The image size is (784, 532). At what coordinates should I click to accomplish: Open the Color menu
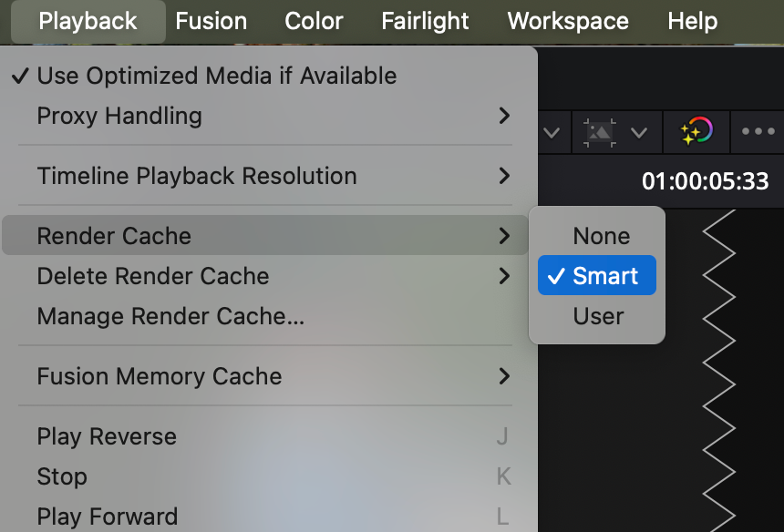click(314, 21)
